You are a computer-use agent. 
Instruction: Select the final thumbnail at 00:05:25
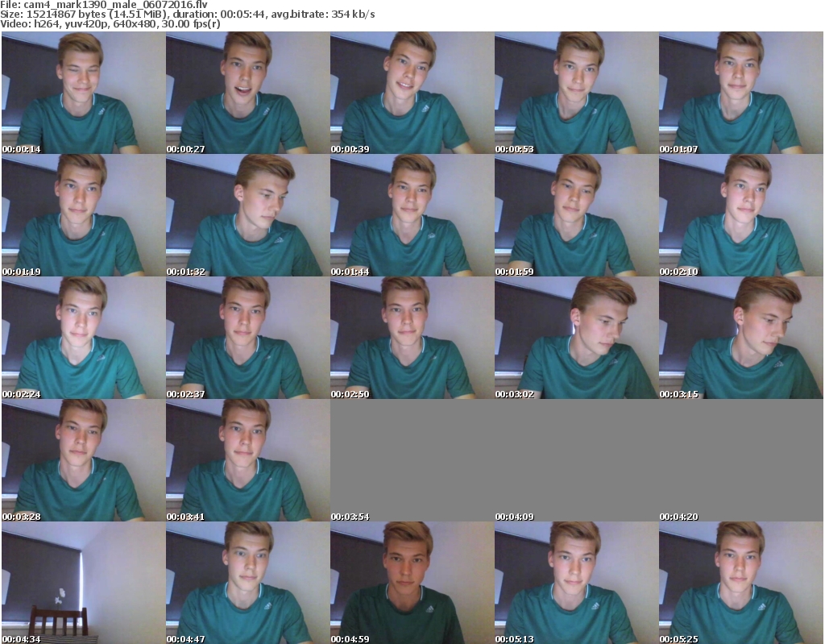(x=740, y=583)
